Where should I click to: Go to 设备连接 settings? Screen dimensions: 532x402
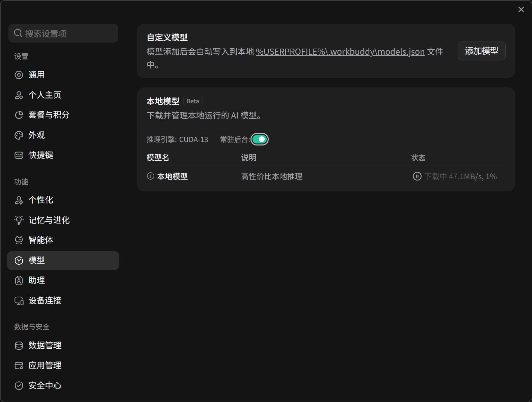click(x=63, y=301)
